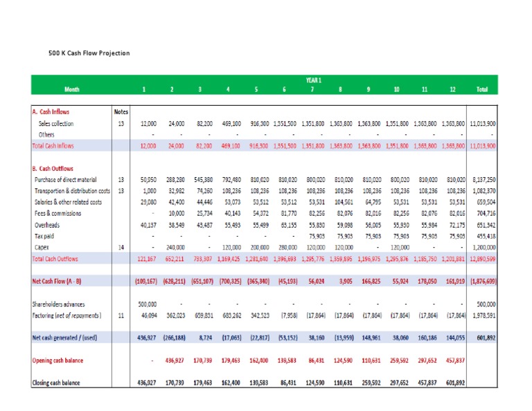Select the "YEAR 1" header label
This screenshot has width=532, height=411.
[314, 80]
